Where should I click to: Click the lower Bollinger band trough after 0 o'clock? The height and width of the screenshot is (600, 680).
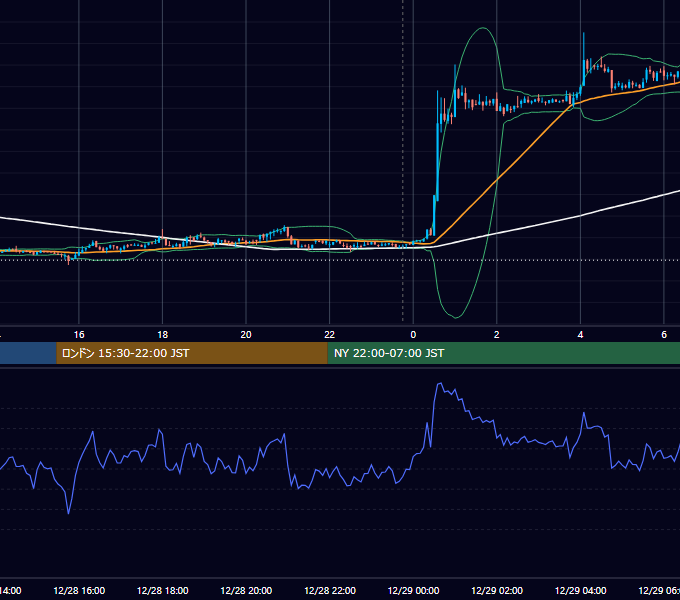(x=455, y=317)
